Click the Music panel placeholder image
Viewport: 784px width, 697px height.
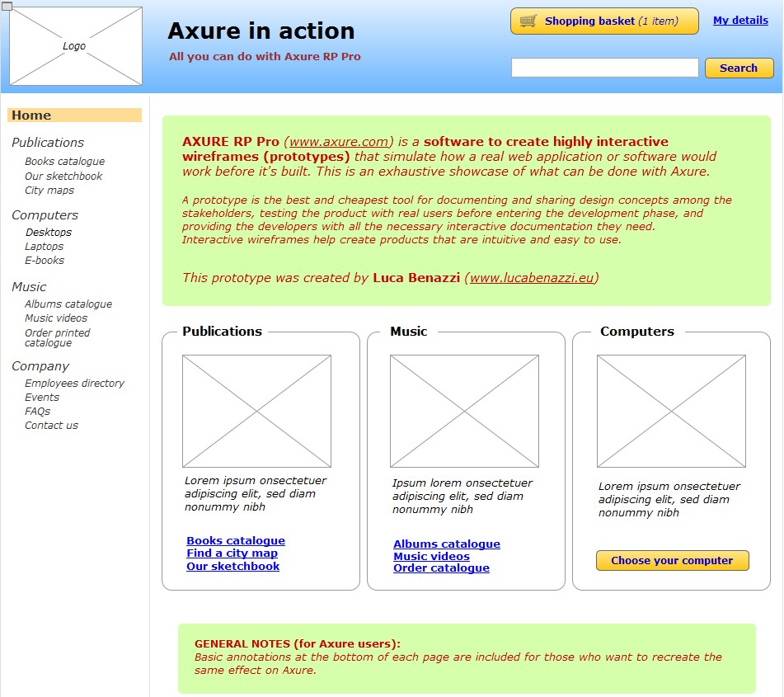point(464,412)
